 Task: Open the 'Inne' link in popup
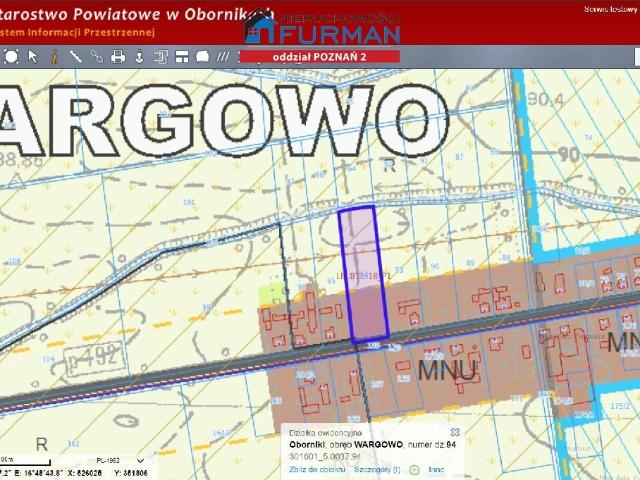tap(436, 469)
